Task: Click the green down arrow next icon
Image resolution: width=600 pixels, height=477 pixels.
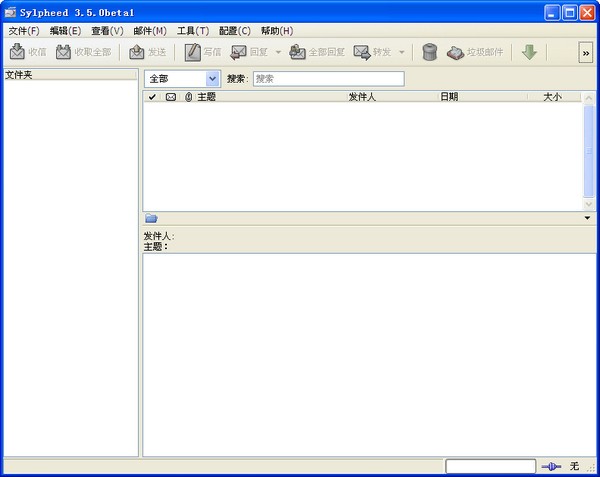Action: (530, 52)
